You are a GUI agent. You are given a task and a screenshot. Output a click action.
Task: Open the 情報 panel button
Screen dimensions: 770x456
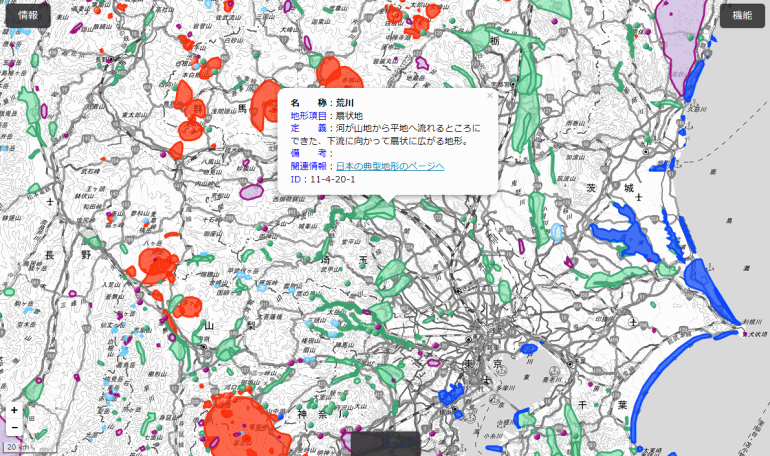[x=28, y=15]
